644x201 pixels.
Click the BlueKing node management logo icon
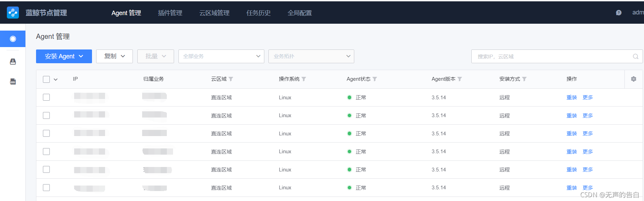[x=13, y=13]
